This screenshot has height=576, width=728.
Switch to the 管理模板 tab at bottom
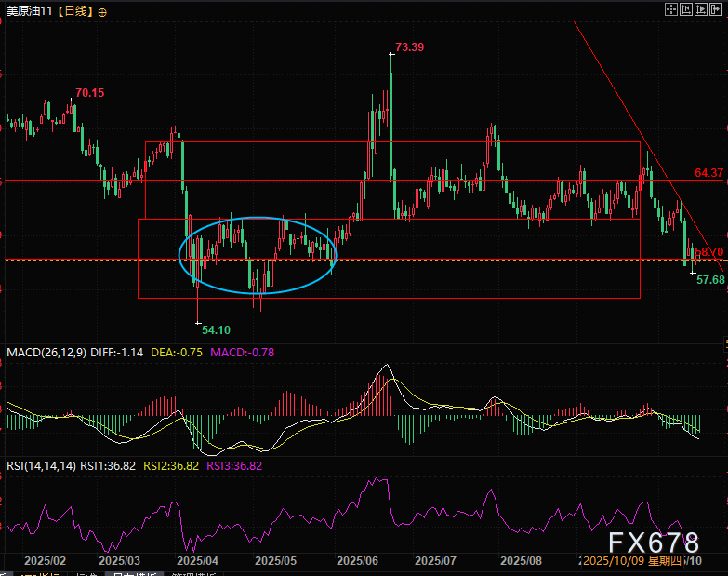193,574
